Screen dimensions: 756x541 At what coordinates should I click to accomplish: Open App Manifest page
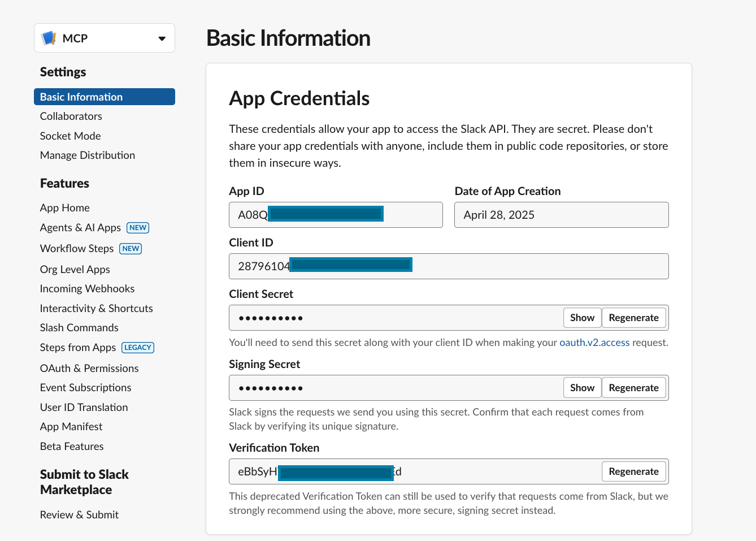[x=71, y=426]
